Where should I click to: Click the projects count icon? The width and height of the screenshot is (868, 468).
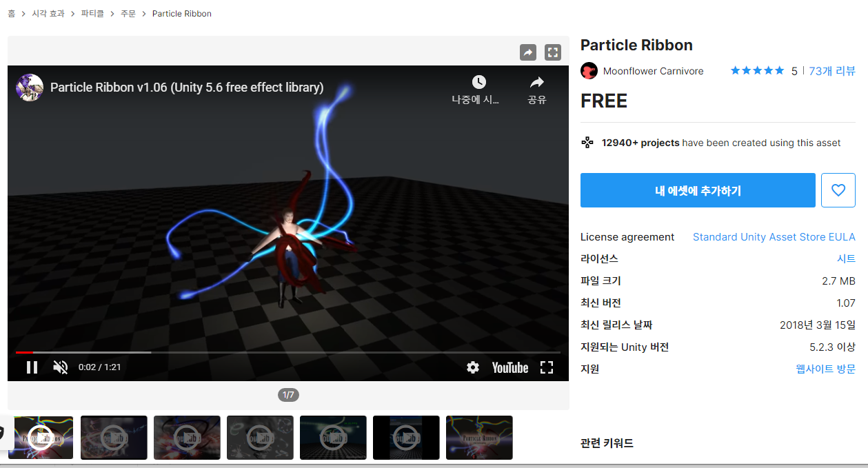coord(587,143)
